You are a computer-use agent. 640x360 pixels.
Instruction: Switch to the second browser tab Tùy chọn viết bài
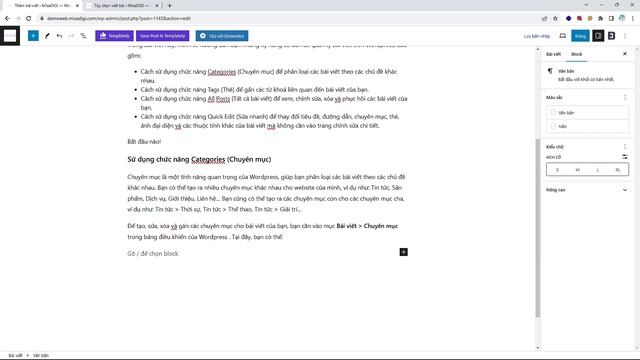point(122,6)
